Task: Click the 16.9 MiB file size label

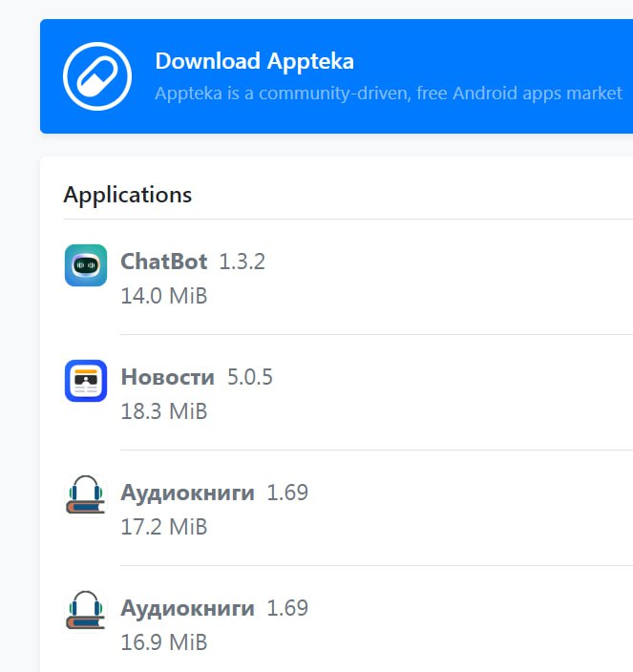Action: click(163, 642)
